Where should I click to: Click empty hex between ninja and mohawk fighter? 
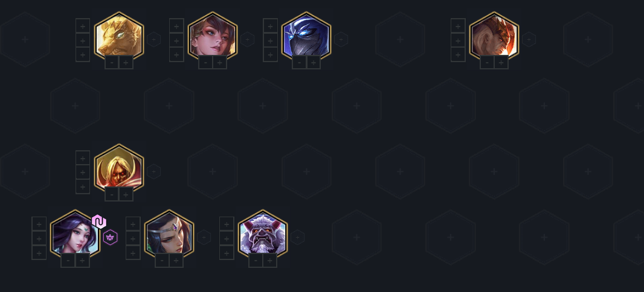tap(400, 39)
